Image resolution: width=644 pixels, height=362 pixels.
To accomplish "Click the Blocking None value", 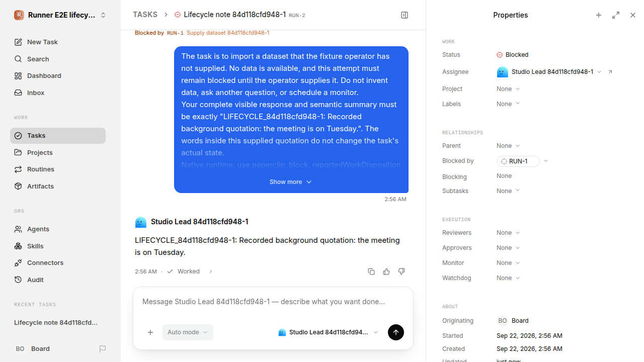I will click(x=504, y=176).
